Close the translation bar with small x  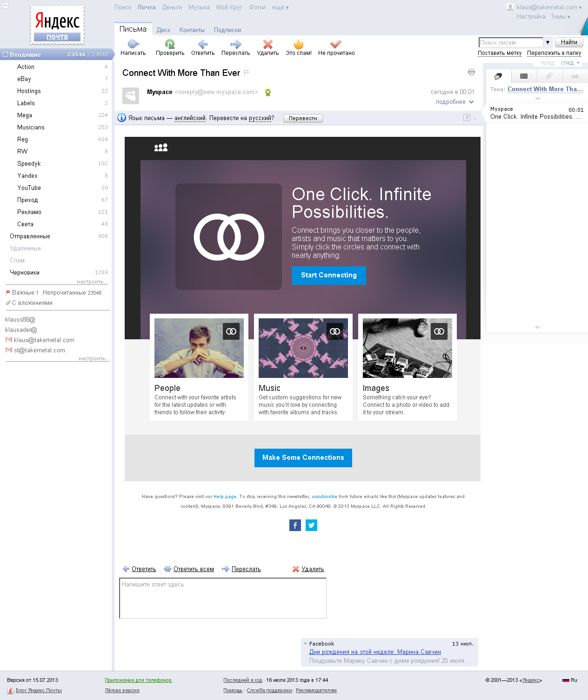474,118
